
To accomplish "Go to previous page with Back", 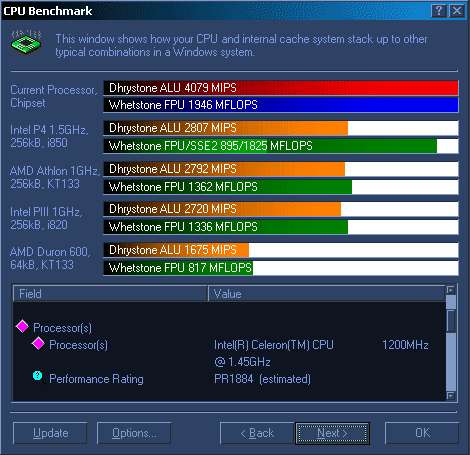I will tap(257, 433).
